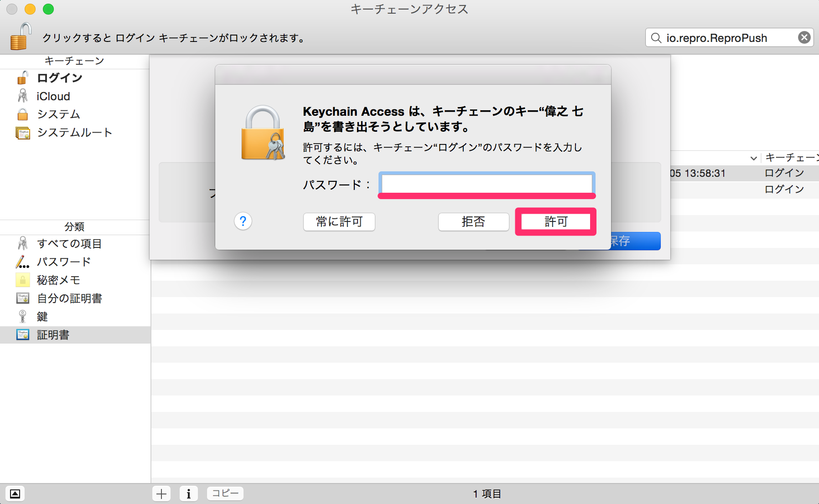Click the キーチェーン sidebar section header
819x504 pixels.
click(x=74, y=61)
